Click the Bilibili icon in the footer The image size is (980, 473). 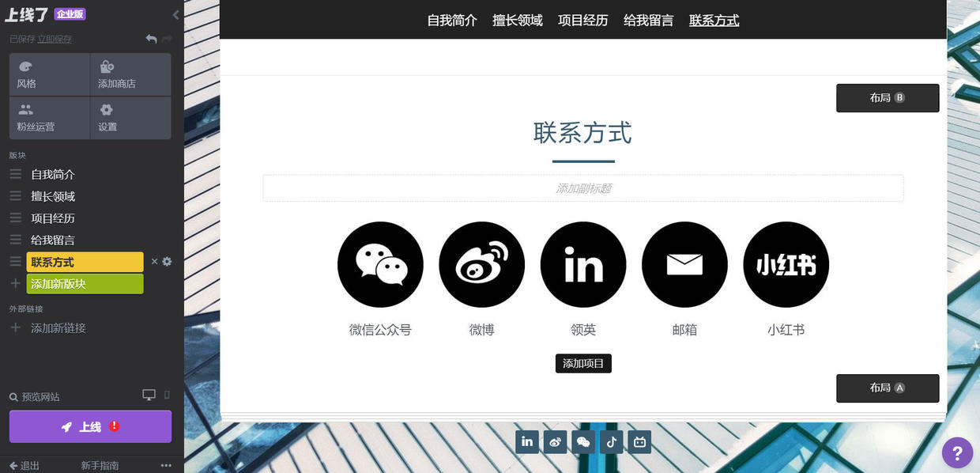(x=639, y=442)
